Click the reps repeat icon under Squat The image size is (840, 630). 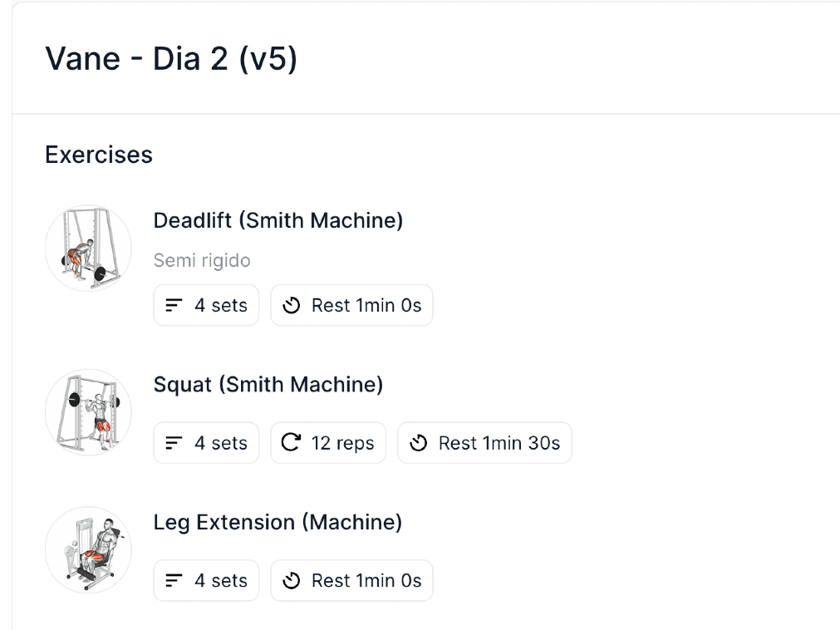tap(290, 443)
